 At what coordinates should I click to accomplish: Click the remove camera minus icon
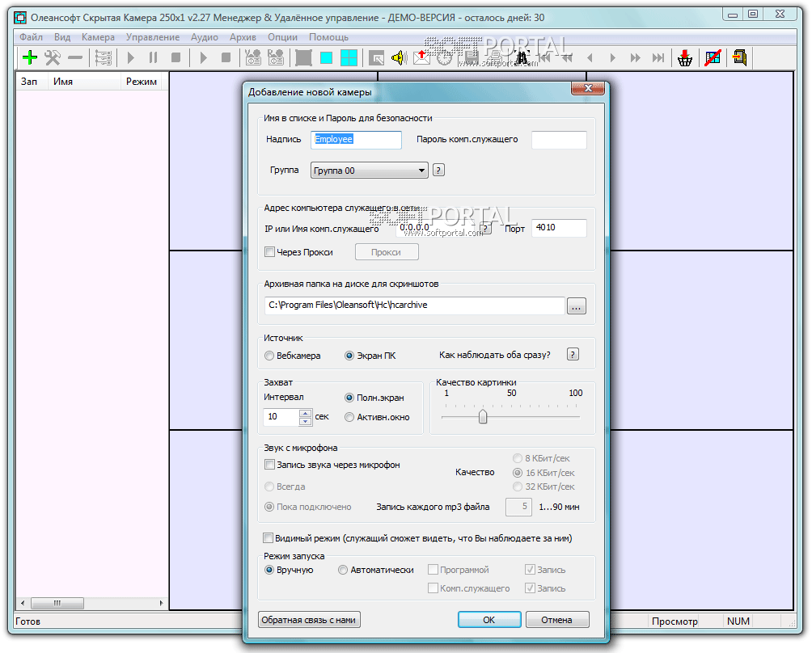[x=75, y=57]
